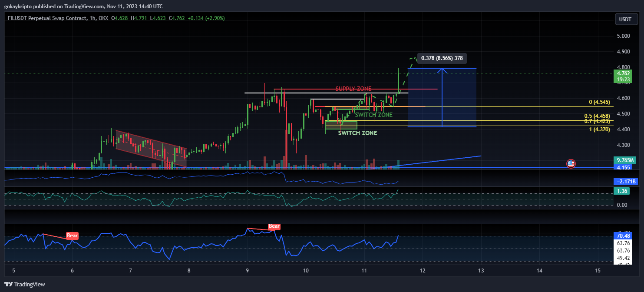Click the blue long position projection box
The image size is (644, 292).
click(442, 97)
